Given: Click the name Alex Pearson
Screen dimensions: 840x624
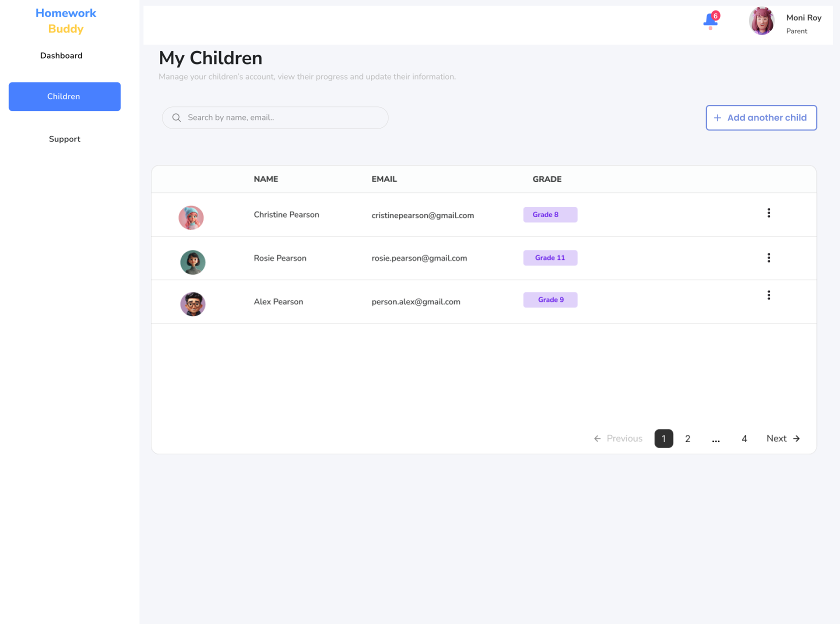Looking at the screenshot, I should 278,301.
